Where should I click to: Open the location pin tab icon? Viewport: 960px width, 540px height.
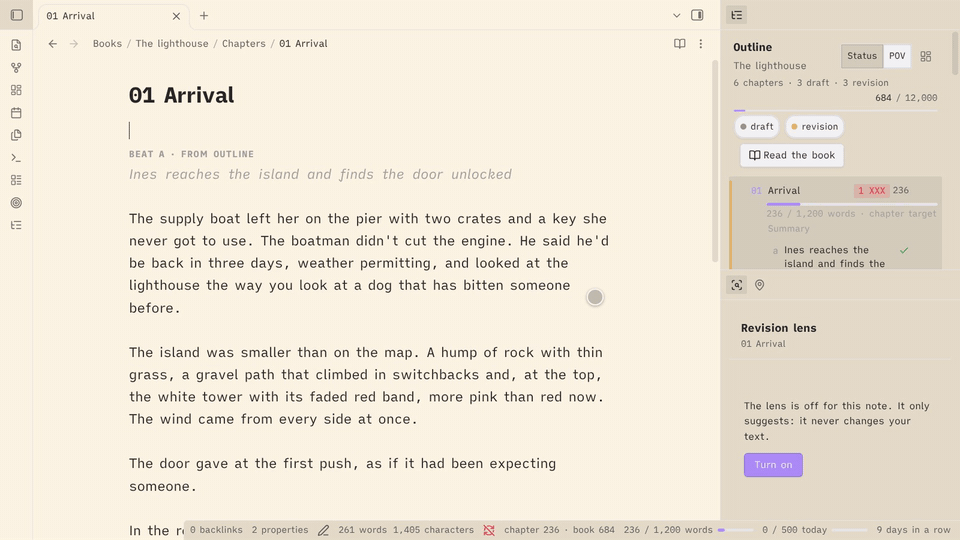[759, 285]
